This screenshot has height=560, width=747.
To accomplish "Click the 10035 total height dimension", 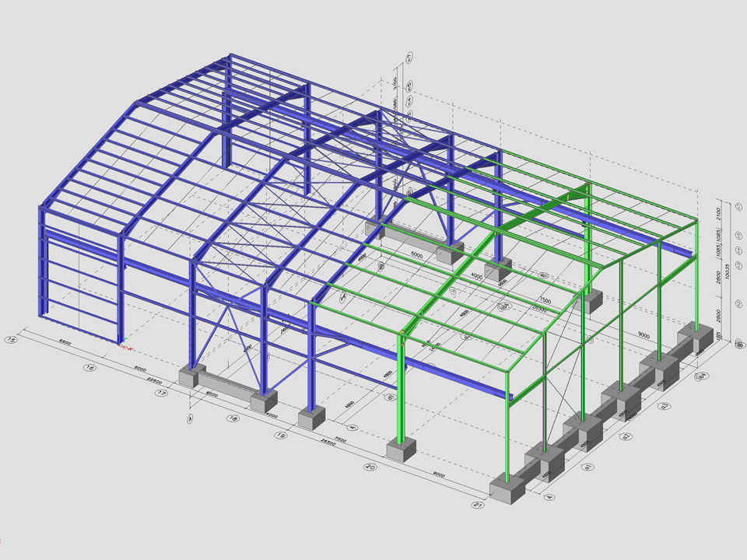I will coord(727,272).
